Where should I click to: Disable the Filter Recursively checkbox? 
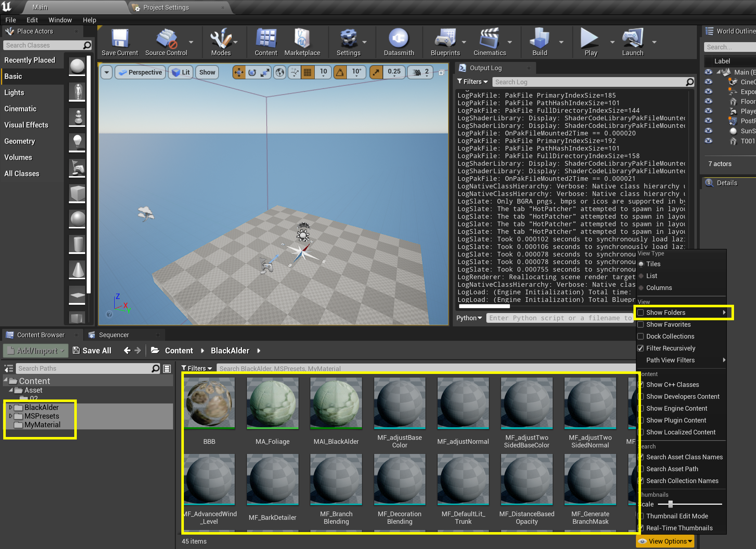click(641, 348)
